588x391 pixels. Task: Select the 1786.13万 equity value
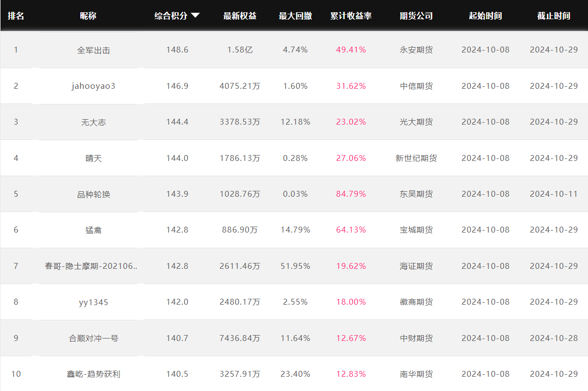[240, 158]
